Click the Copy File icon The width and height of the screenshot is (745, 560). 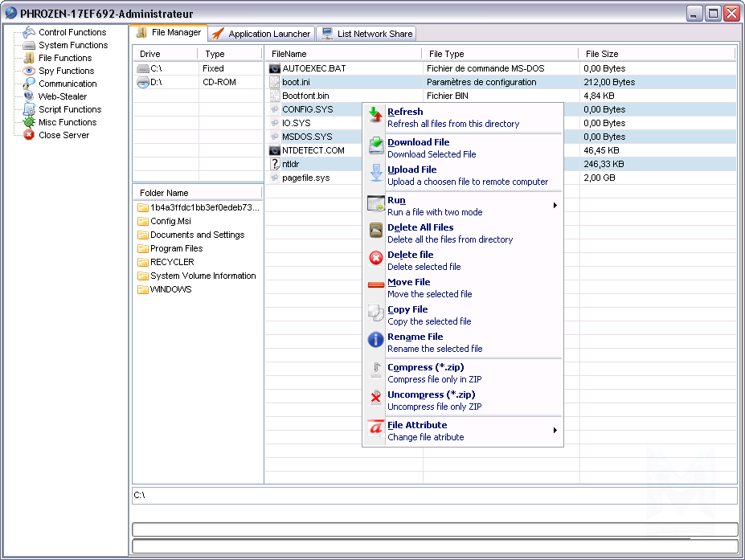(x=375, y=314)
